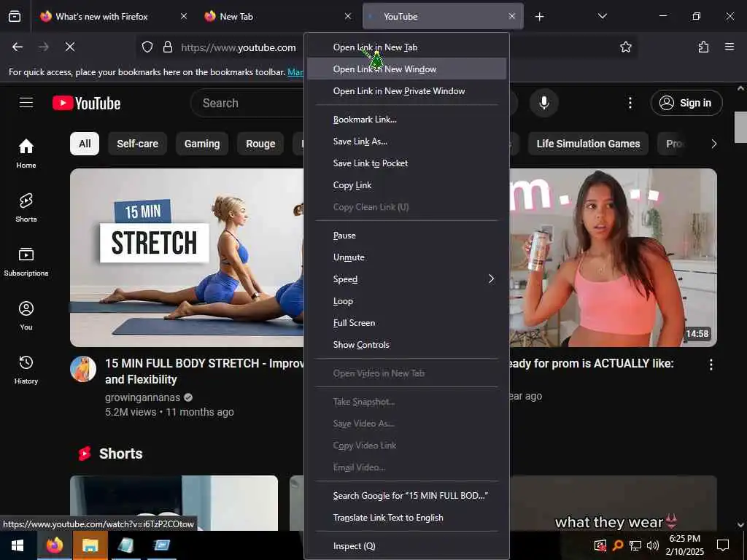Open the 15 MIN STRETCH video thumbnail
The width and height of the screenshot is (747, 560).
click(x=187, y=257)
